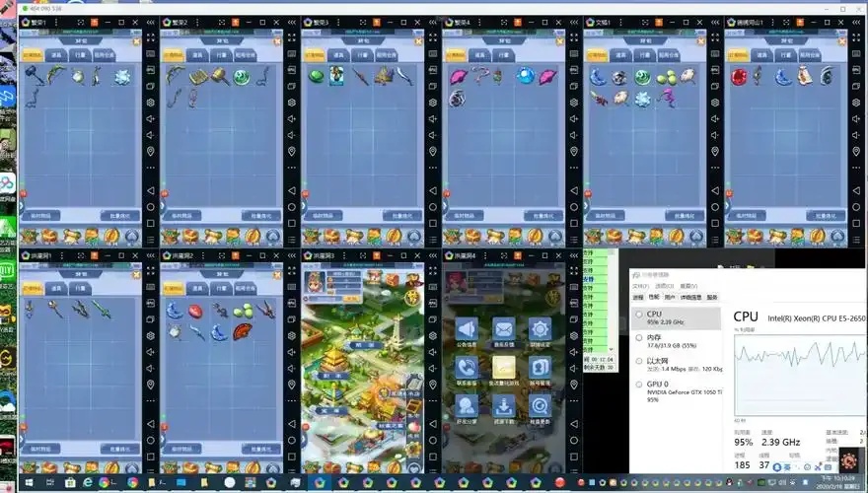The width and height of the screenshot is (868, 493).
Task: Select 内存 entry in Task Manager
Action: 676,341
